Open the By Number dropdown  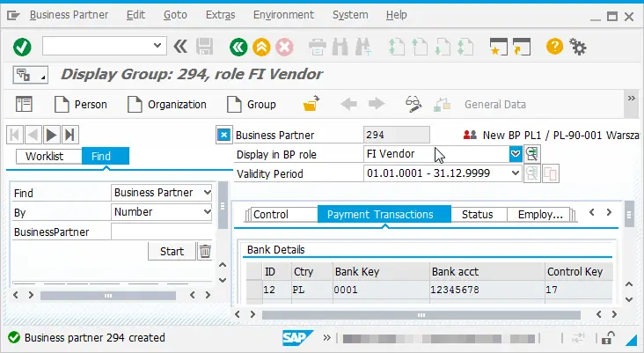[208, 212]
